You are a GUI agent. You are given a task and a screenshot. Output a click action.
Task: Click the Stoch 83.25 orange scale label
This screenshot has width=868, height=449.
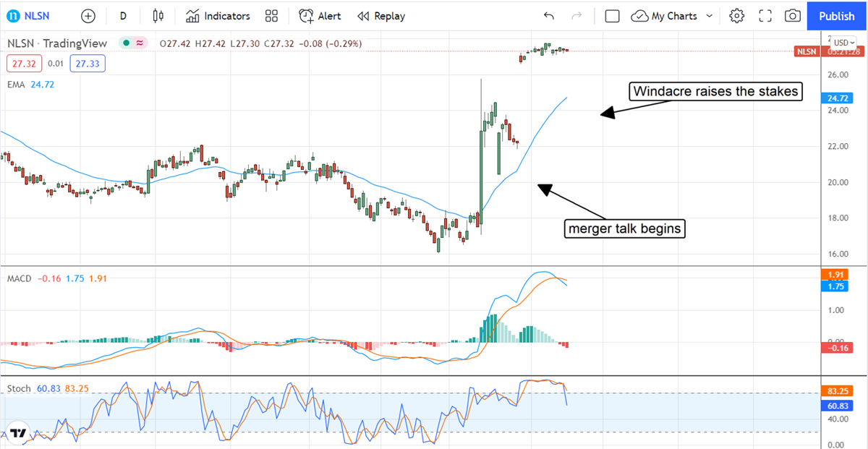(837, 390)
